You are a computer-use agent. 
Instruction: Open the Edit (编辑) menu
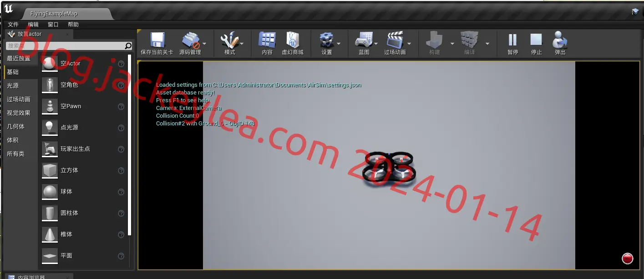(x=33, y=25)
